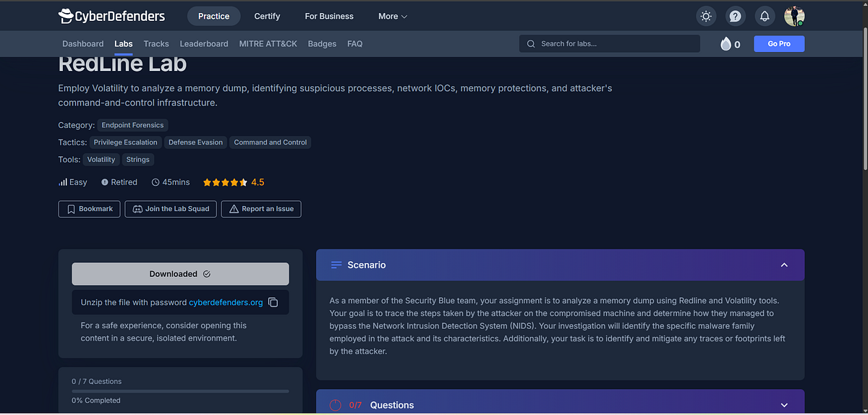Screen dimensions: 868x415
Task: Copy the unzip password icon
Action: (273, 302)
